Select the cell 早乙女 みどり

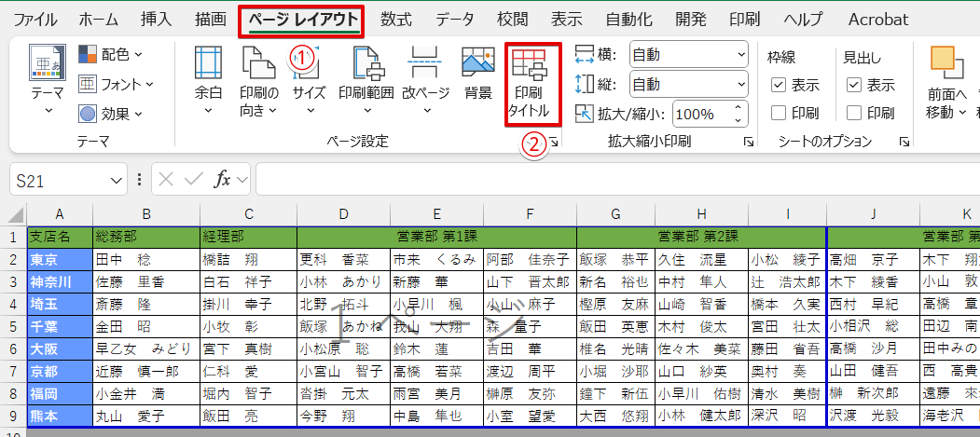click(x=146, y=348)
